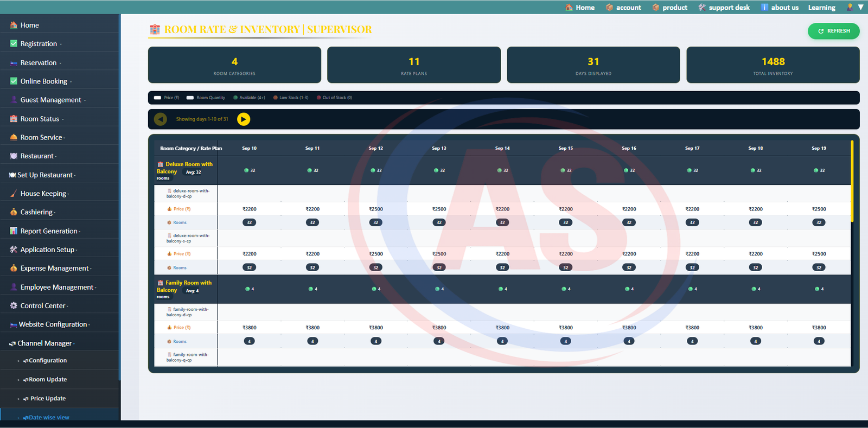
Task: Click the Guest Management person icon
Action: (x=14, y=100)
